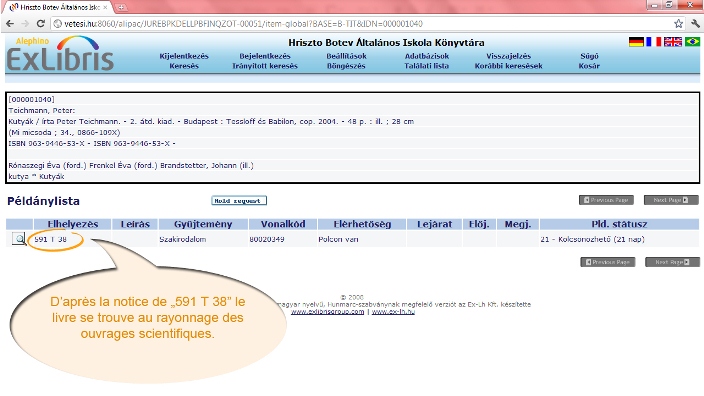Click Leírás column header

click(135, 224)
